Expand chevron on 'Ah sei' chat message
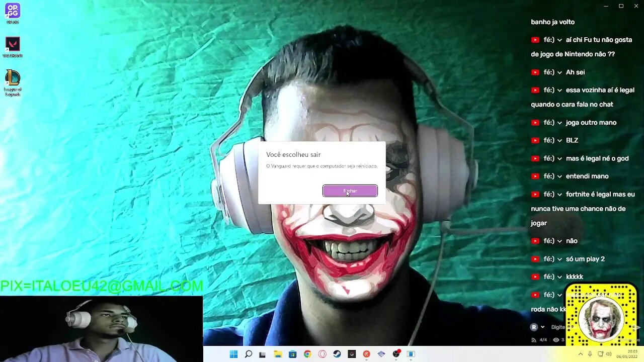Image resolution: width=644 pixels, height=362 pixels. [559, 72]
